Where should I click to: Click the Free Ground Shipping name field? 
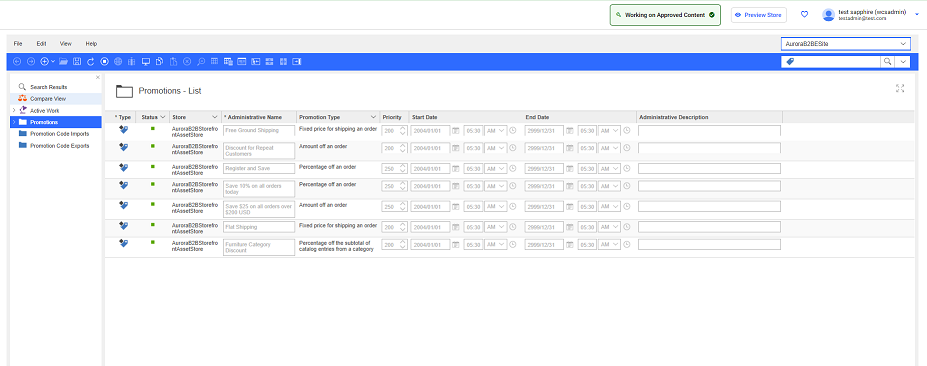[x=259, y=131]
